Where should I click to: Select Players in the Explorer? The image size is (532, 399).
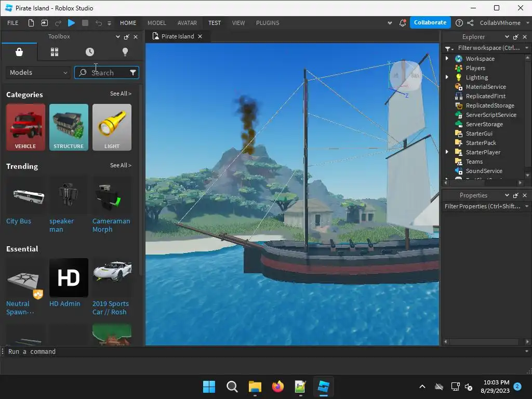[x=475, y=68]
